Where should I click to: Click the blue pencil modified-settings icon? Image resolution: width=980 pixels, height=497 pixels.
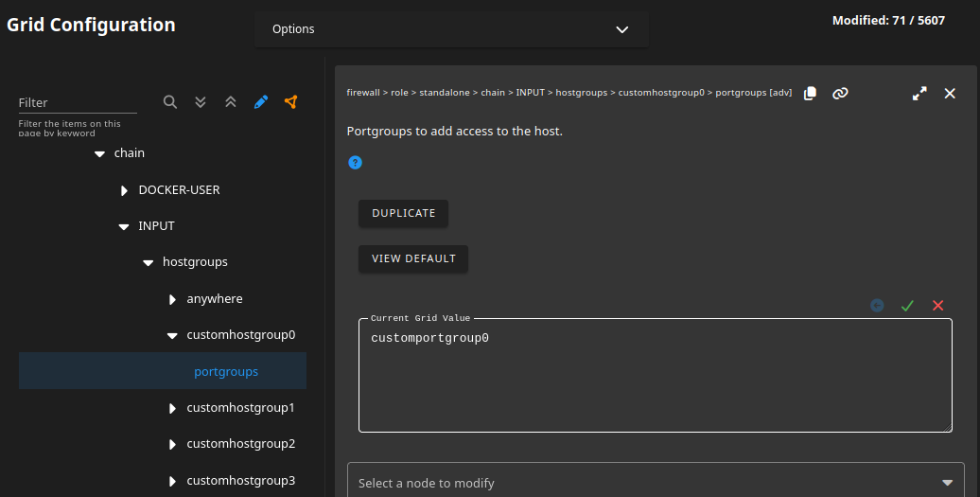pyautogui.click(x=261, y=102)
